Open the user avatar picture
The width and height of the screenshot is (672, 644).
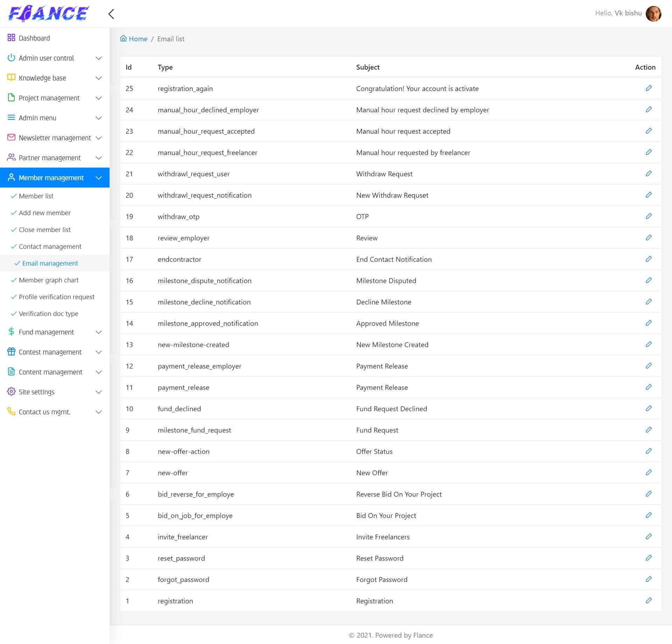(653, 14)
